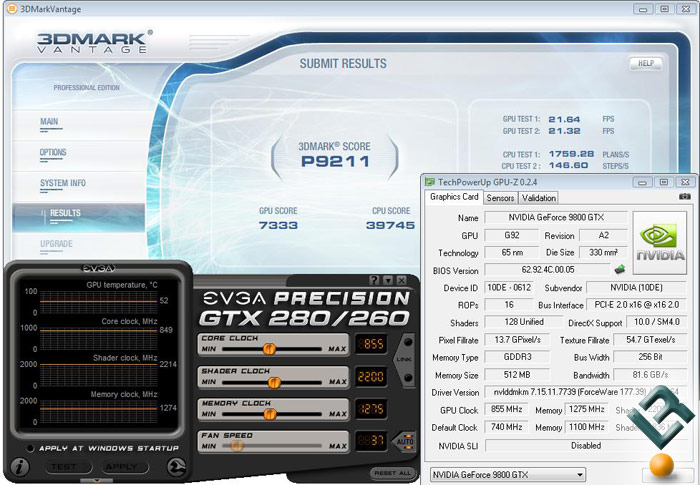Click the Core Clock value display 855
The width and height of the screenshot is (700, 485).
click(371, 344)
